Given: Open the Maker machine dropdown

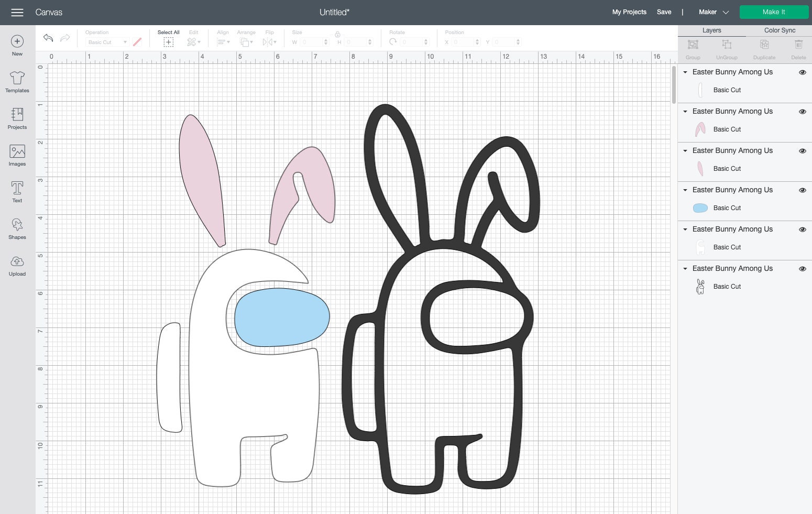Looking at the screenshot, I should coord(714,12).
